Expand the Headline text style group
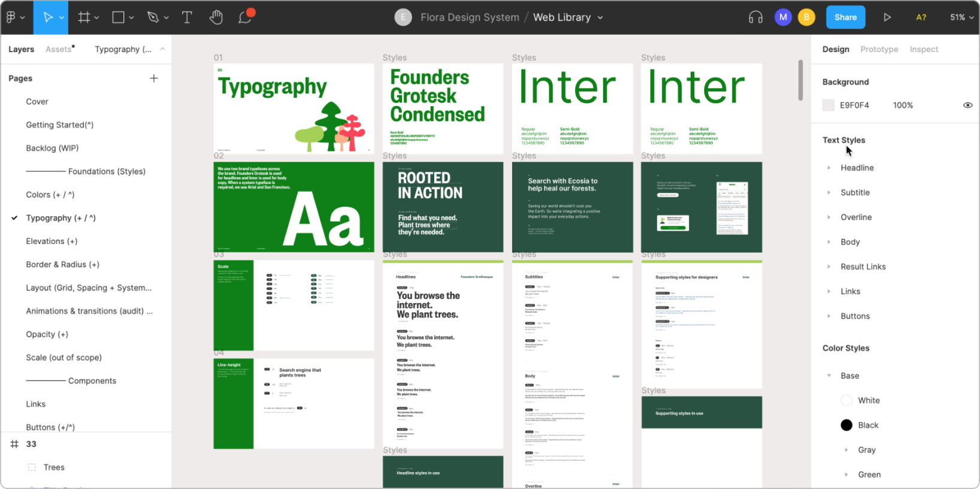 click(829, 168)
